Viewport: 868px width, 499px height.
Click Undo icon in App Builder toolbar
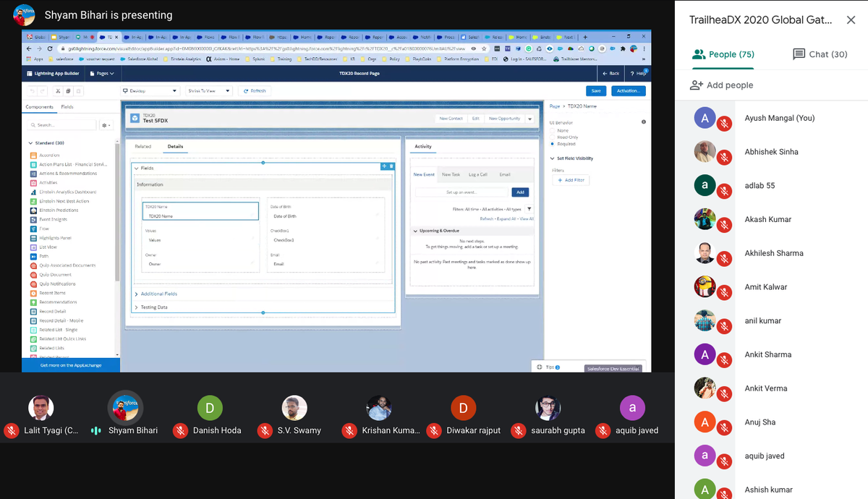(x=32, y=91)
